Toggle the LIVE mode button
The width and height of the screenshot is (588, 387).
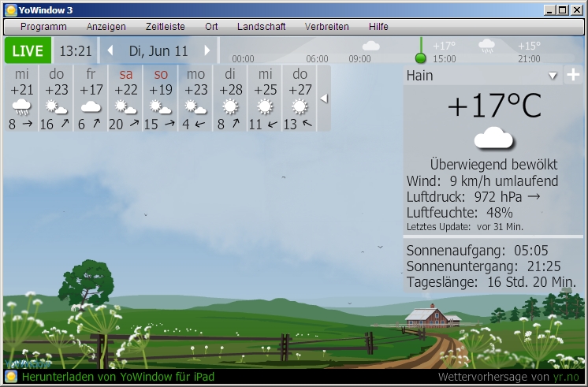click(x=28, y=50)
